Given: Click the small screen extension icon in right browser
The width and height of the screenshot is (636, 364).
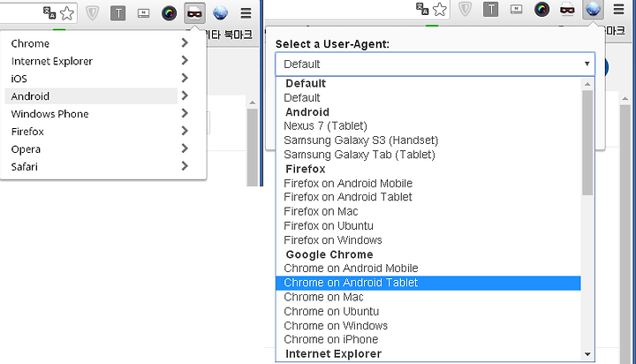Looking at the screenshot, I should click(x=517, y=10).
